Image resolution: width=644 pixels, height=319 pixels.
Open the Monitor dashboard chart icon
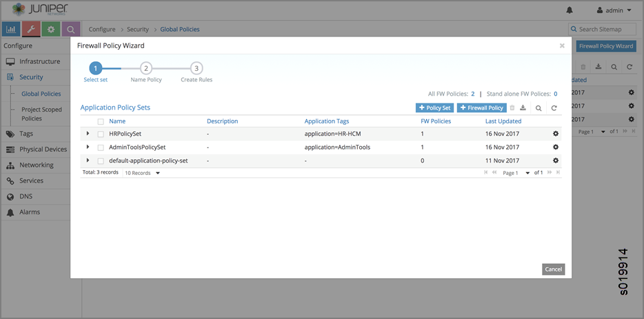(x=11, y=29)
